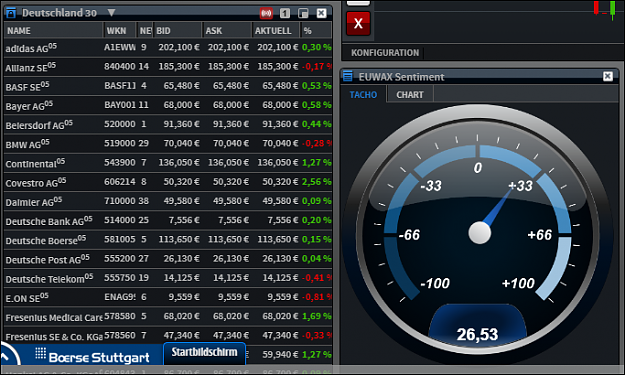The image size is (625, 375).
Task: Click the numbered '1' panel icon
Action: (285, 14)
